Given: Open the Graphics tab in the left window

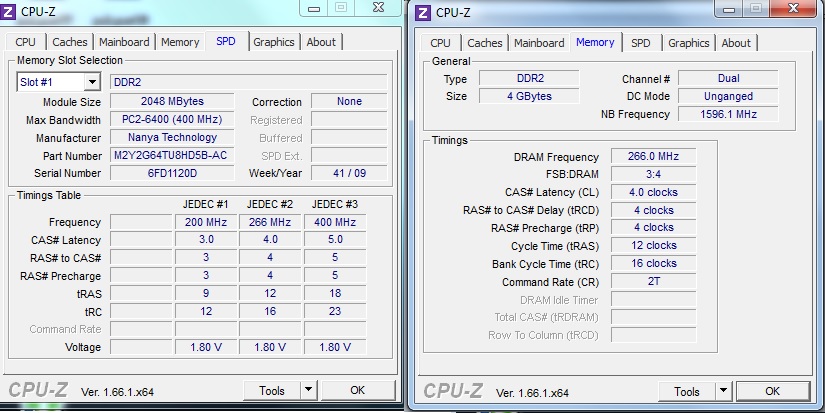Looking at the screenshot, I should [274, 42].
